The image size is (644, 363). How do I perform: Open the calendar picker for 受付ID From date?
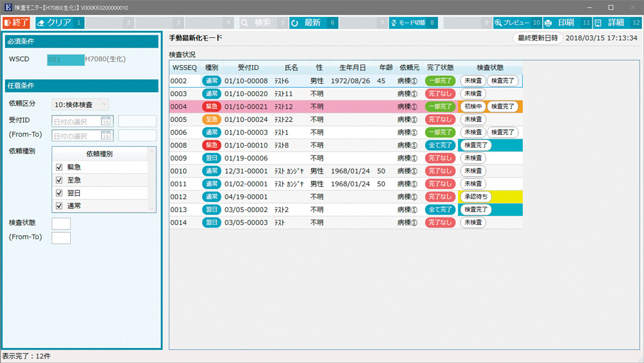pos(106,121)
